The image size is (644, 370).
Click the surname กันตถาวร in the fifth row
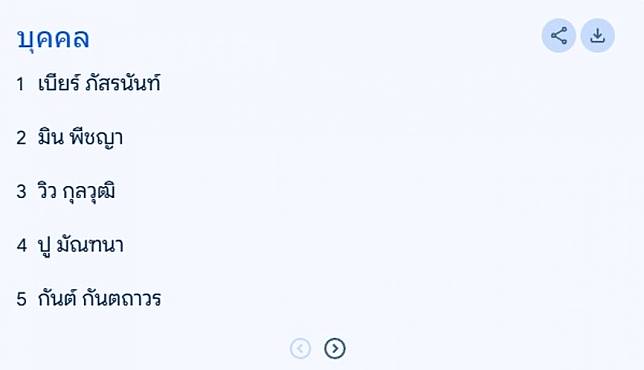pyautogui.click(x=122, y=299)
